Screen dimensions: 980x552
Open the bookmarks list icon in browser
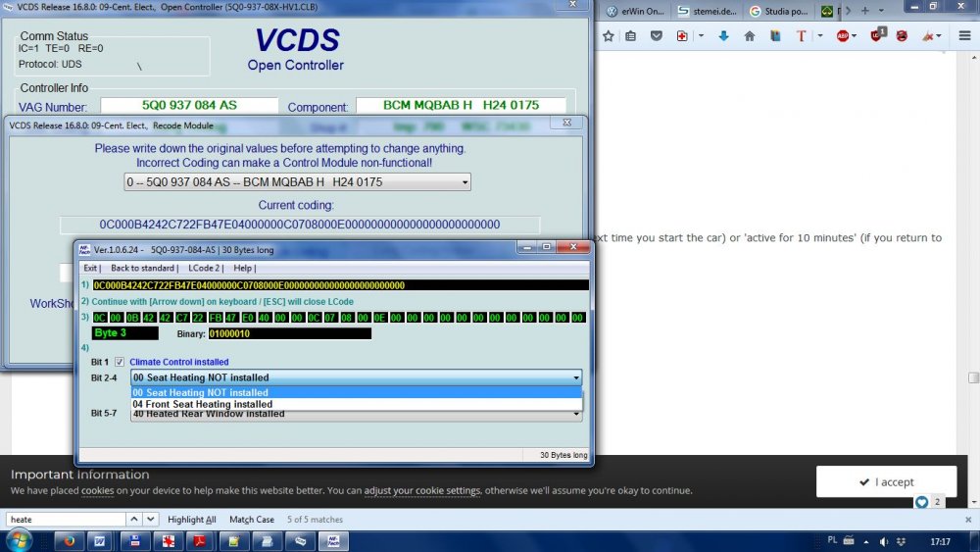point(630,36)
